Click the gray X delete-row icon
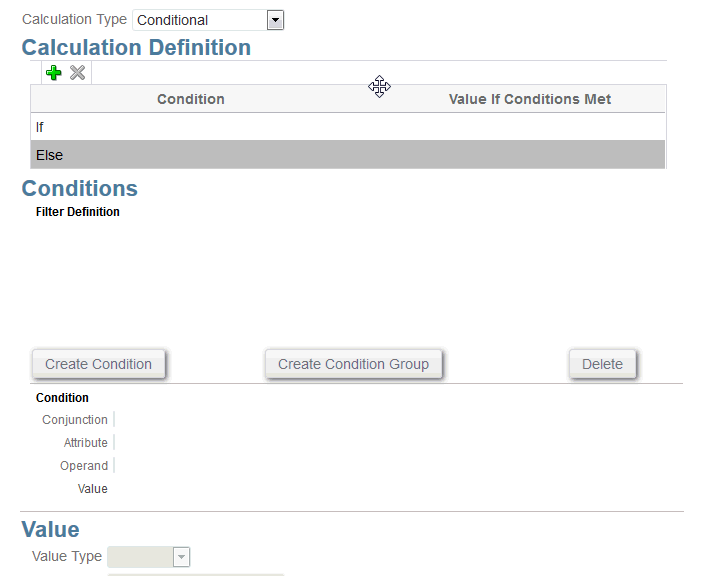This screenshot has width=703, height=585. coord(77,73)
